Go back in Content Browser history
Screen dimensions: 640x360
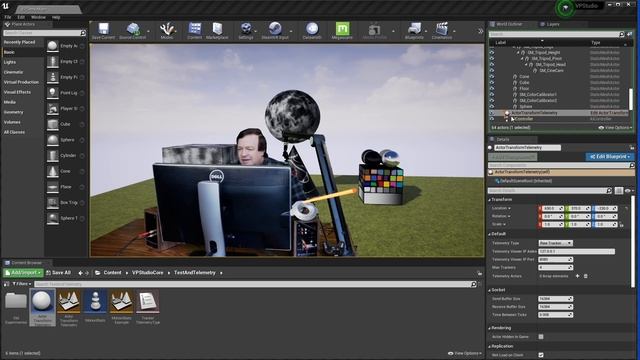coord(80,273)
